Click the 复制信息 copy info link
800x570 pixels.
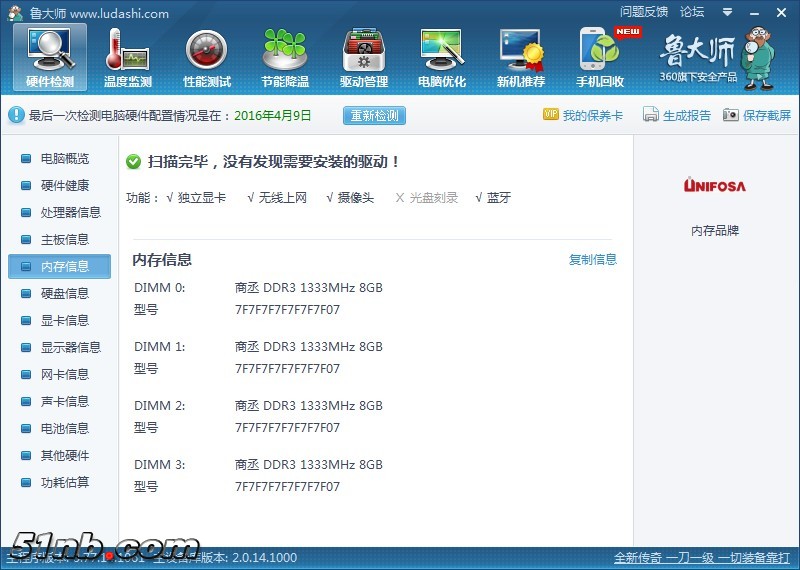point(593,260)
